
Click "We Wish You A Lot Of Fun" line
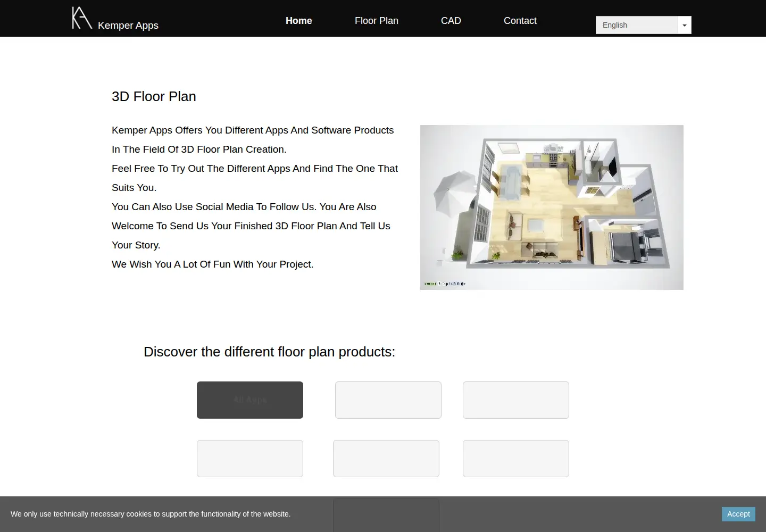(213, 264)
